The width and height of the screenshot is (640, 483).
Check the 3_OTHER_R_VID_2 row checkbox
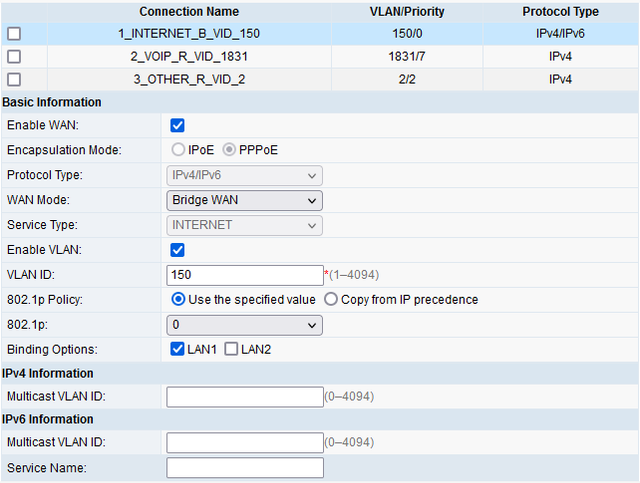click(14, 78)
